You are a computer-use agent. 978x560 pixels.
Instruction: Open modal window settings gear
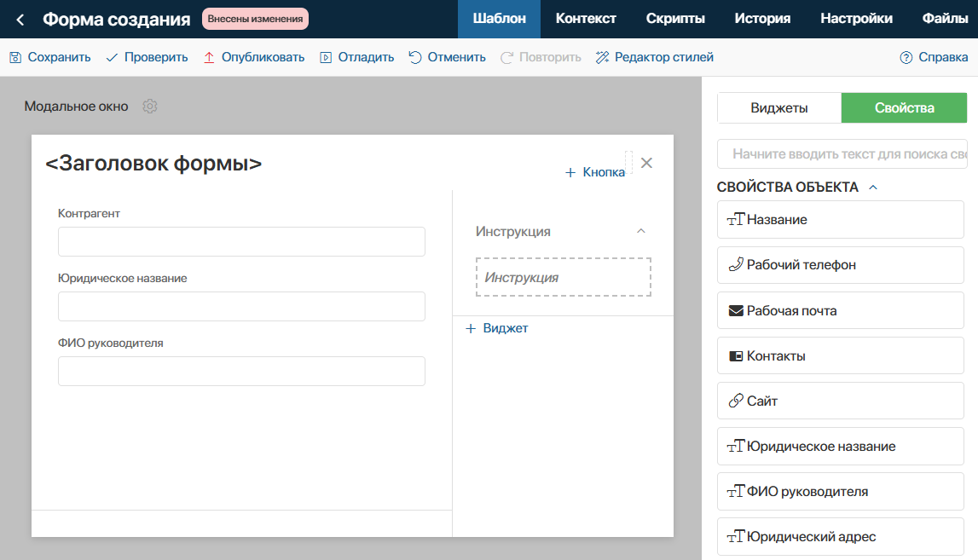(x=150, y=106)
